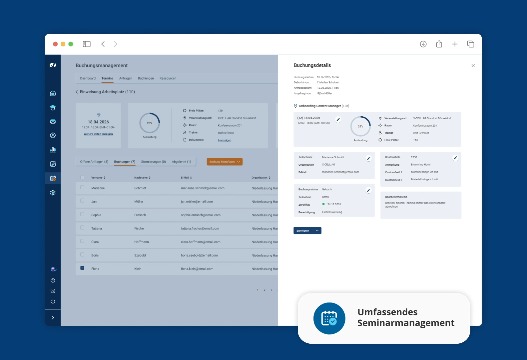The height and width of the screenshot is (360, 527).
Task: Open the square arrow sidebar icon
Action: (53, 164)
